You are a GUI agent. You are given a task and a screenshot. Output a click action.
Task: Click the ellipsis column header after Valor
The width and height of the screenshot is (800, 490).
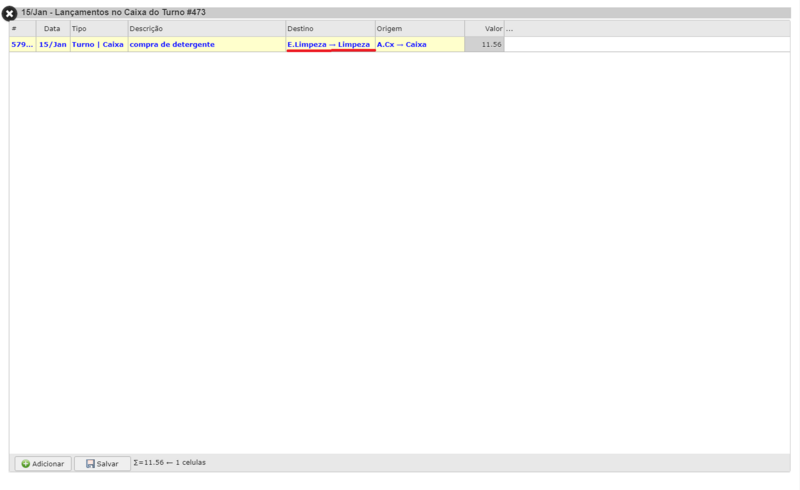tap(510, 29)
